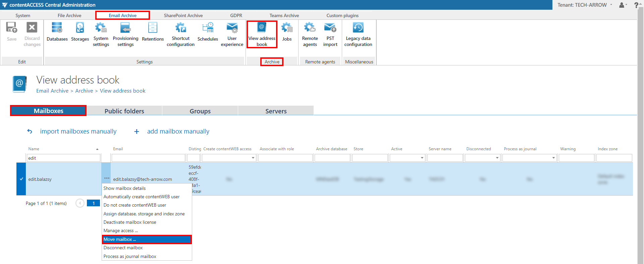The height and width of the screenshot is (264, 644).
Task: Expand the Process as journal filter dropdown
Action: point(553,158)
